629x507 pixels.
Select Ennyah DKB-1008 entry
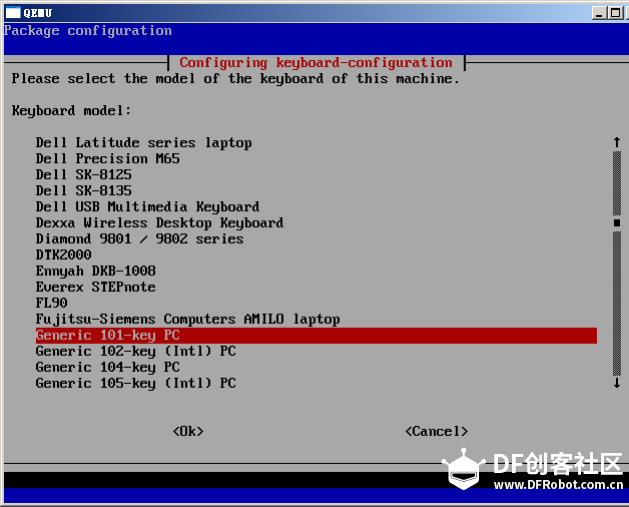[x=95, y=271]
